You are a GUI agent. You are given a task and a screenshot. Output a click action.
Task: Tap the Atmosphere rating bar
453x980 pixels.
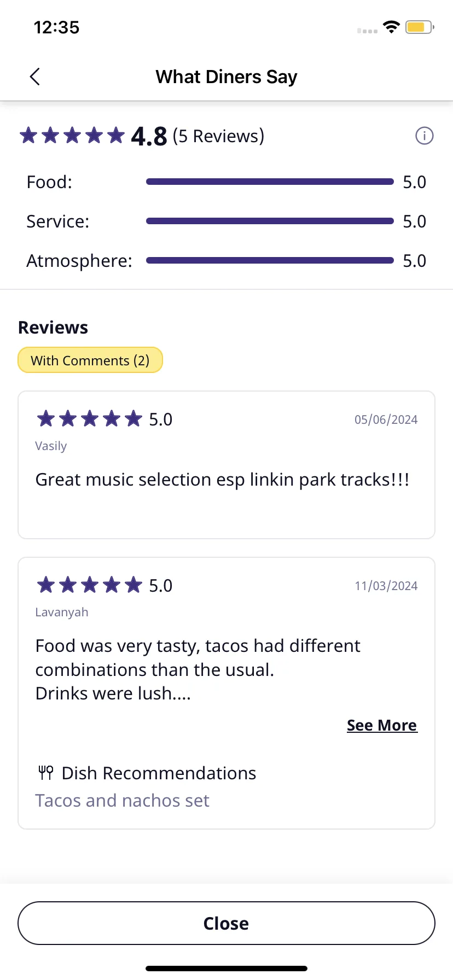click(270, 260)
